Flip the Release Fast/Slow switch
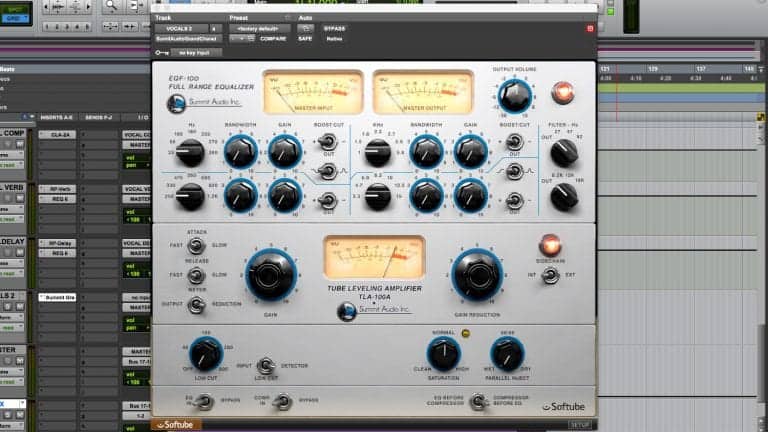The width and height of the screenshot is (768, 432). tap(196, 275)
